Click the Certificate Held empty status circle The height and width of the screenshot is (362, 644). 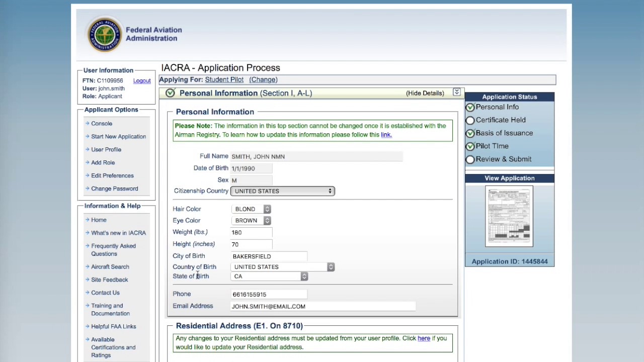pos(470,120)
